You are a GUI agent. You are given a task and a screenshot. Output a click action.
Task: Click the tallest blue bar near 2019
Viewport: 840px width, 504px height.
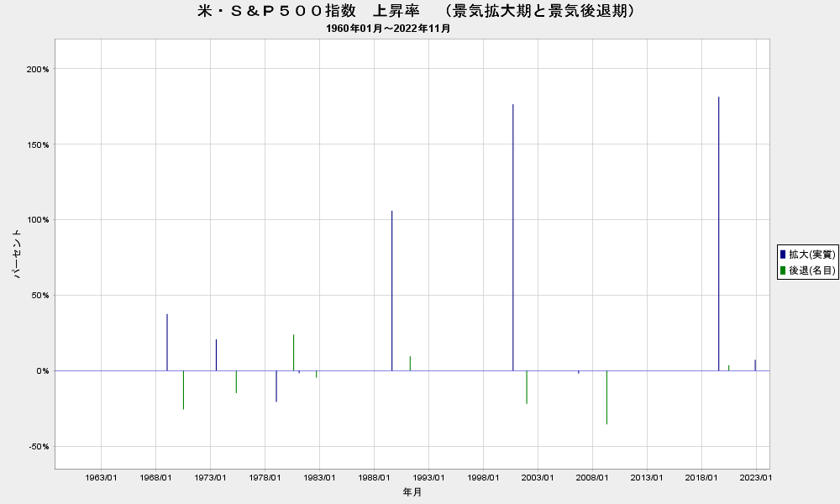(x=718, y=234)
